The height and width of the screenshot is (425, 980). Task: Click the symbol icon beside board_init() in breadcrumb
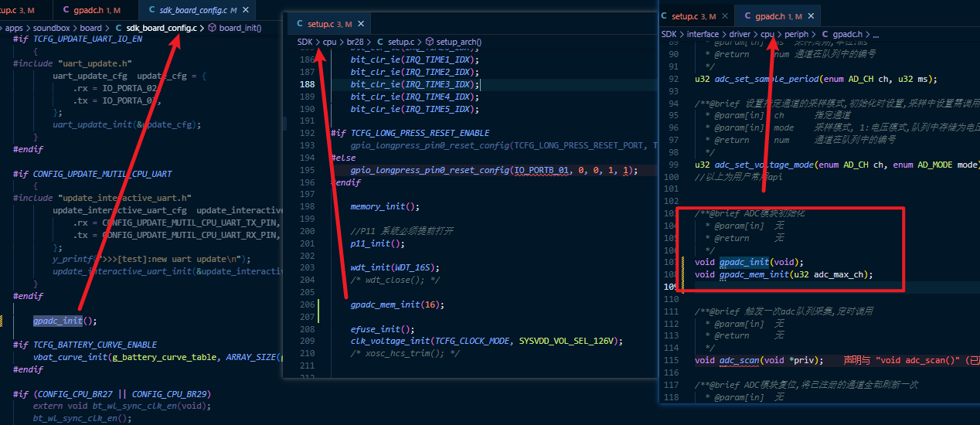click(x=213, y=28)
